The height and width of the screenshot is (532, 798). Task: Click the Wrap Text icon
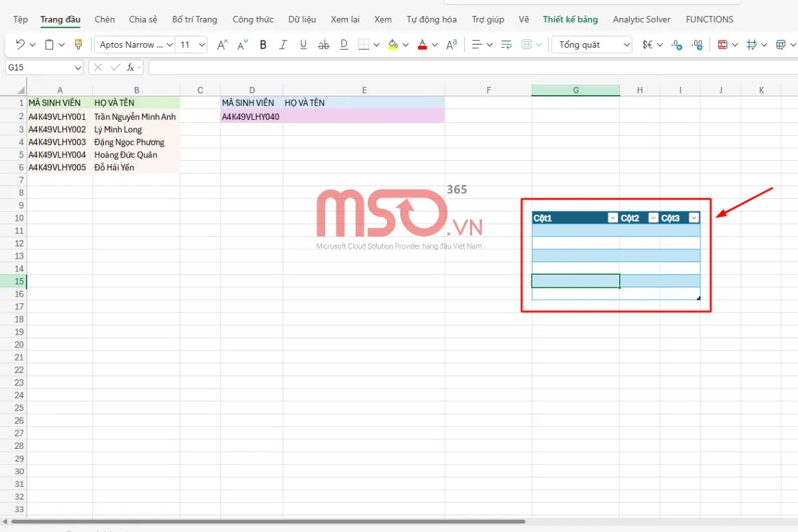(506, 45)
